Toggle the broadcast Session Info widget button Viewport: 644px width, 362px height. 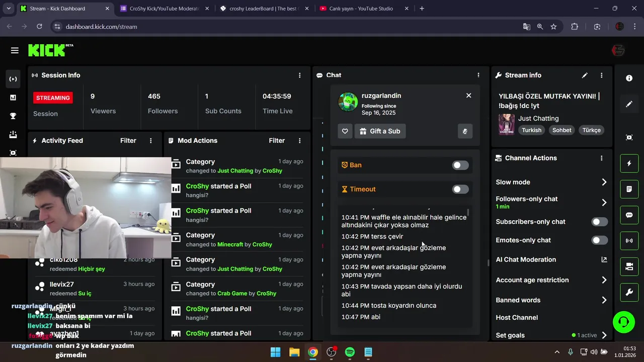click(x=629, y=241)
